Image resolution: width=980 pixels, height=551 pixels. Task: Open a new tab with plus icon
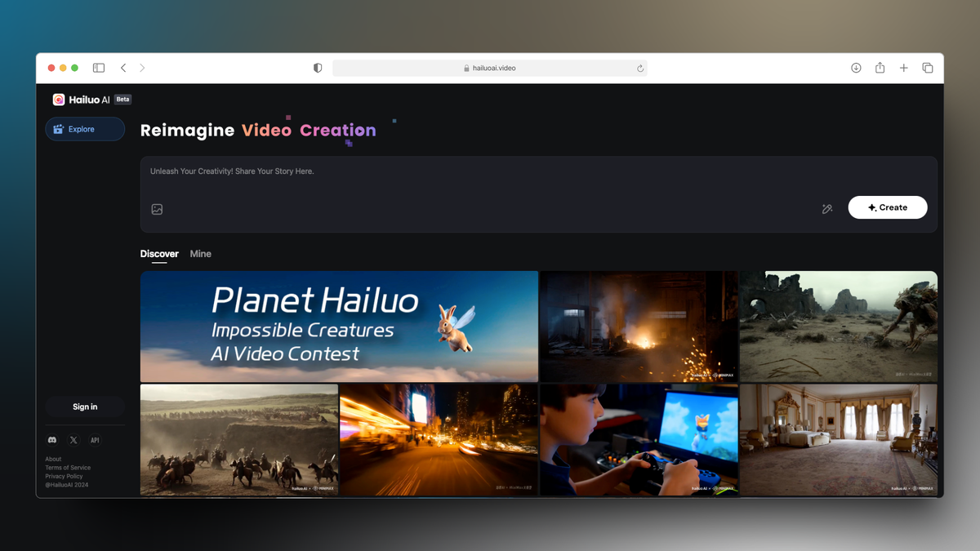904,68
